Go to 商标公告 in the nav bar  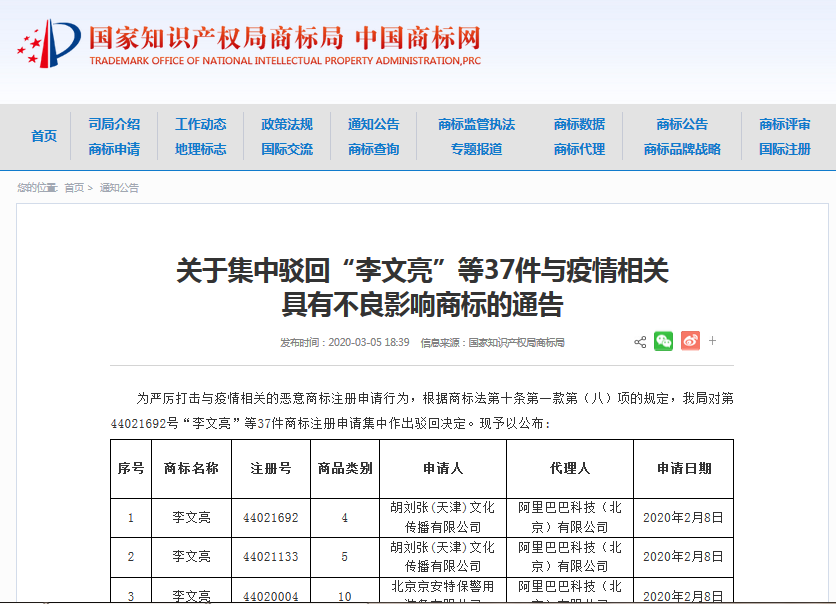point(682,124)
